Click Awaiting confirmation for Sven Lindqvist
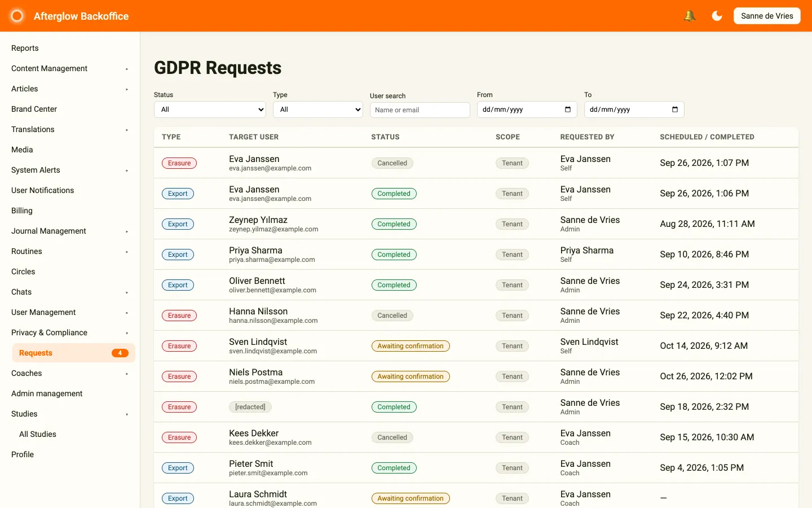The width and height of the screenshot is (812, 508). pos(411,346)
